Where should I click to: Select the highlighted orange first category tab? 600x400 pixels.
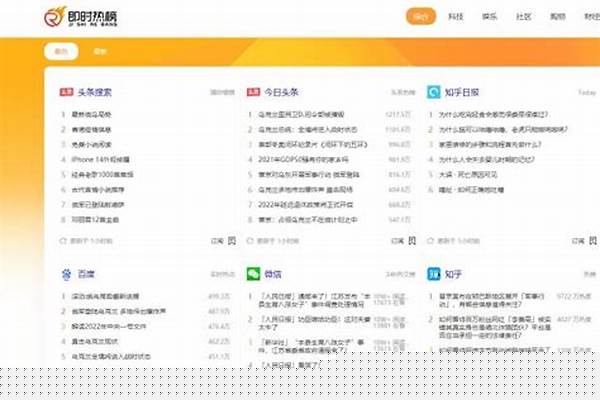pyautogui.click(x=421, y=16)
